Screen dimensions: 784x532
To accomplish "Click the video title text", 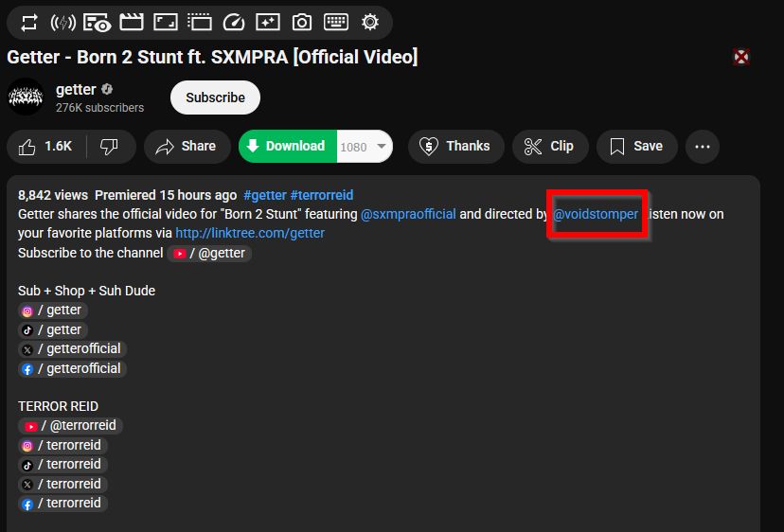I will click(212, 57).
